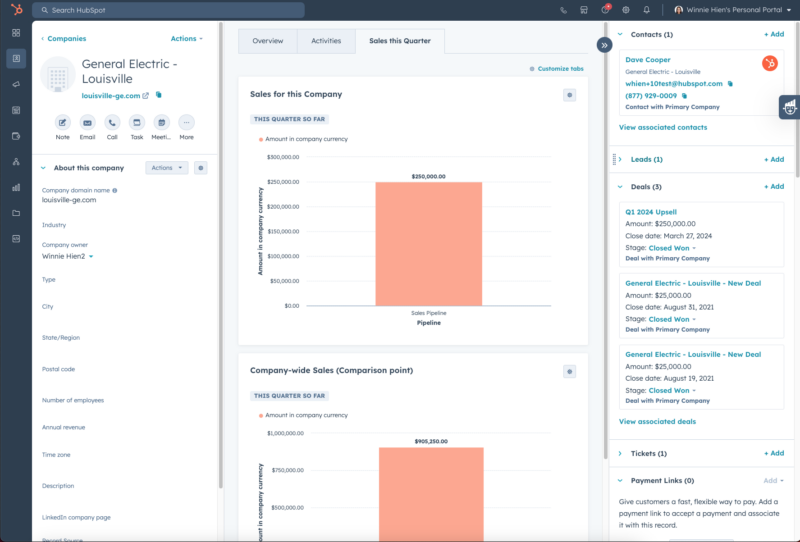Image resolution: width=800 pixels, height=542 pixels.
Task: Open the automation sidebar icon
Action: tap(16, 161)
